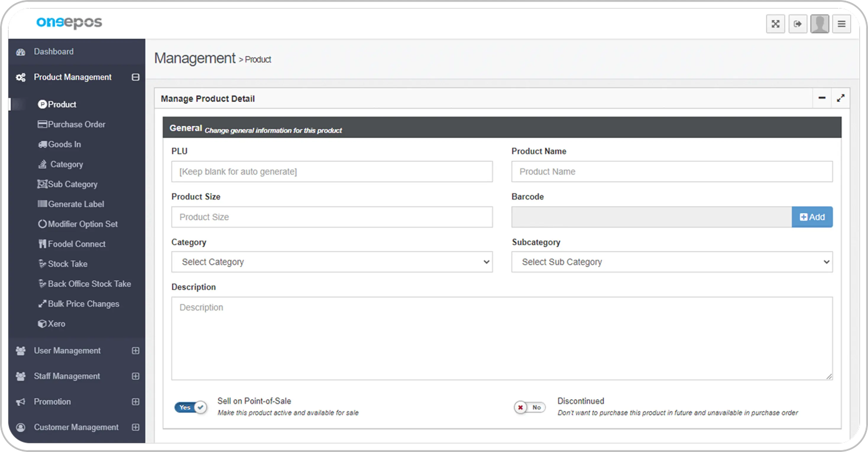
Task: Open the Select Sub Category dropdown
Action: tap(672, 262)
